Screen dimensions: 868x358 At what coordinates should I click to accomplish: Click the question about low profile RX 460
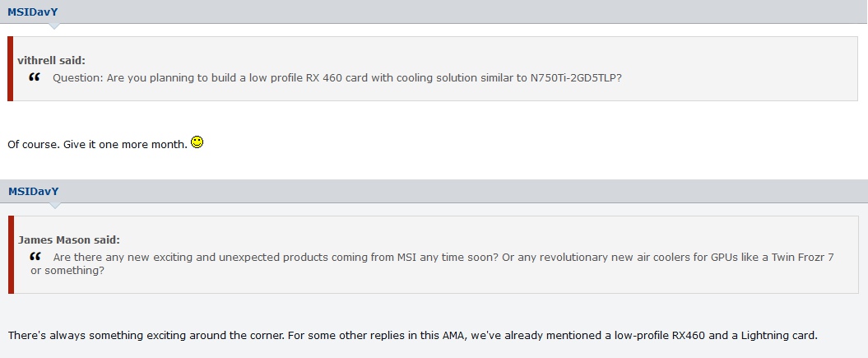[x=337, y=78]
